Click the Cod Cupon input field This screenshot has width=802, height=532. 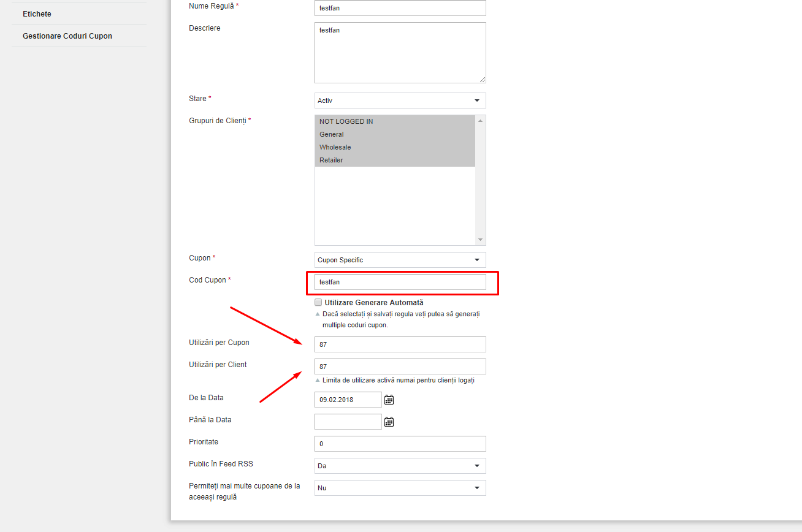coord(400,282)
